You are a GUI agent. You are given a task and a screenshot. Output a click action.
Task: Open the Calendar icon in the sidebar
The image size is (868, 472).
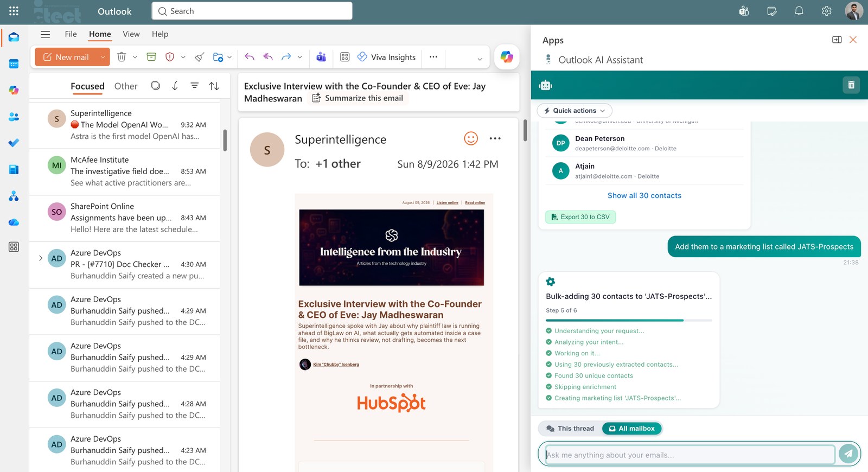pos(14,63)
